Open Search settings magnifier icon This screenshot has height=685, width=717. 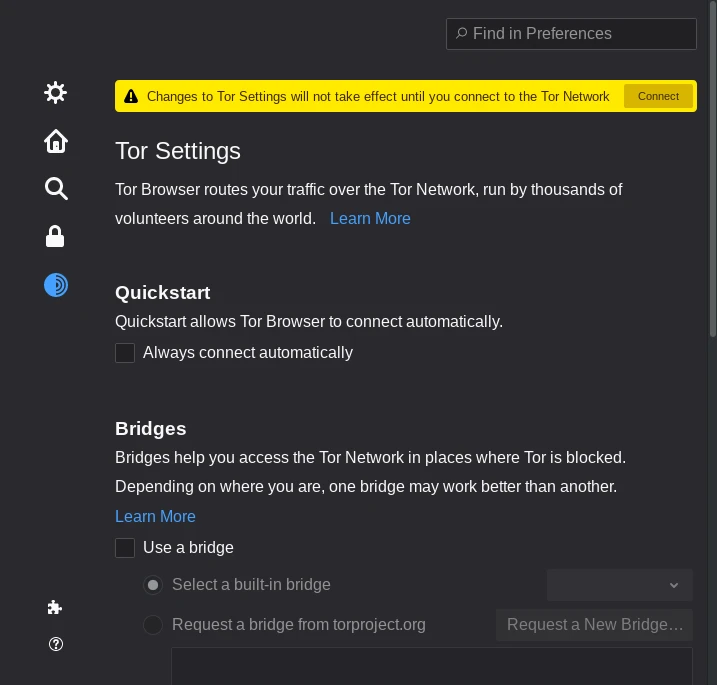click(56, 189)
